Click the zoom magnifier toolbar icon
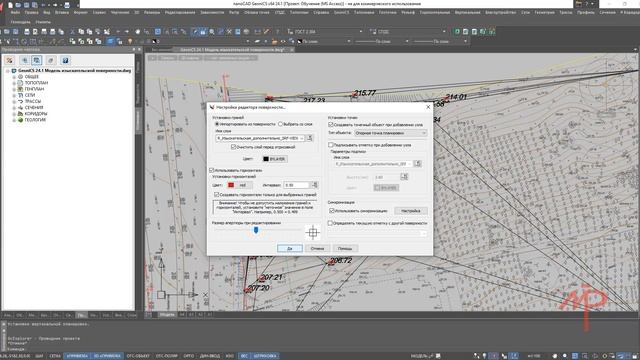The image size is (640, 360). 212,31
